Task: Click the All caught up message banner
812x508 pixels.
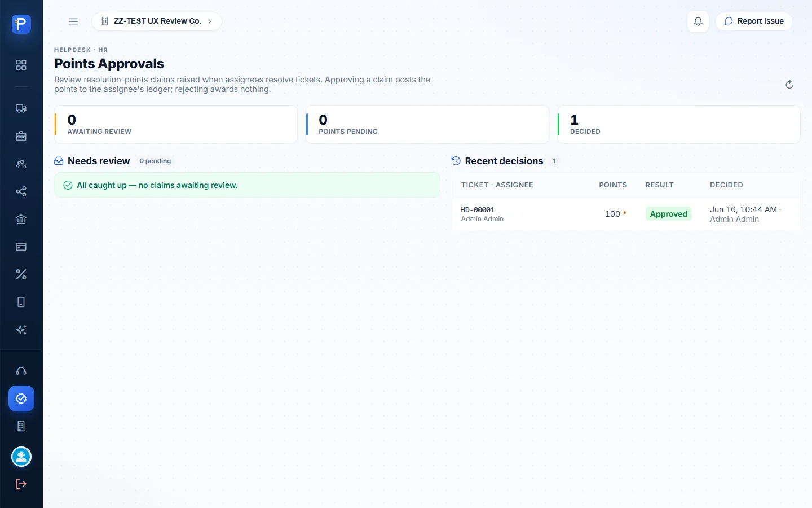Action: coord(247,185)
